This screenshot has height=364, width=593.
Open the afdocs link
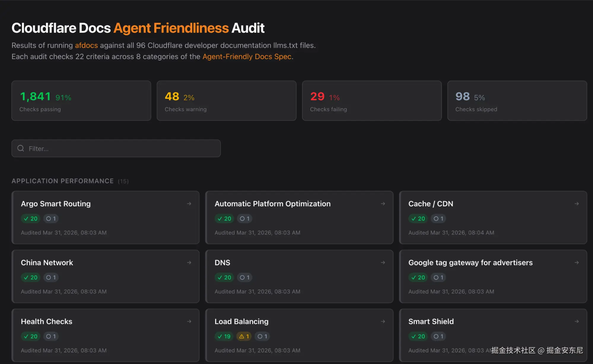[x=86, y=45]
